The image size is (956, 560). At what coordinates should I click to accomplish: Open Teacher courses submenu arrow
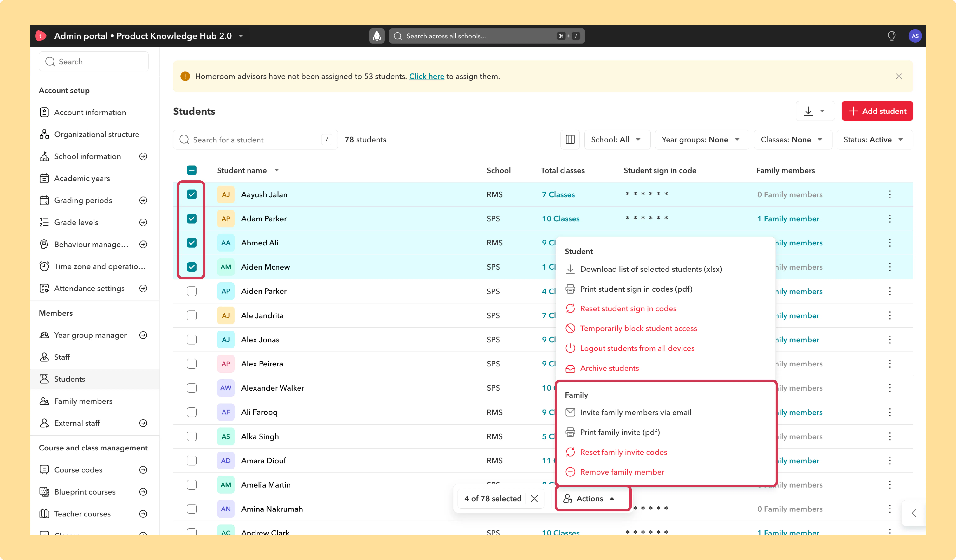(x=143, y=514)
